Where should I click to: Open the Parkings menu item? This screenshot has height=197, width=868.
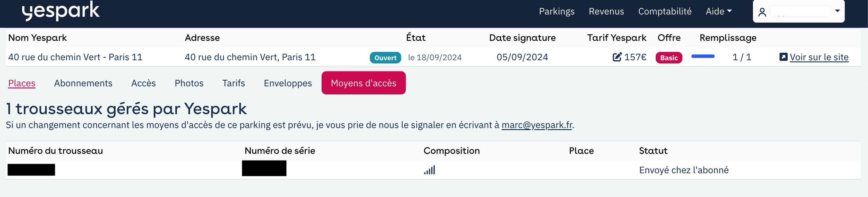[x=557, y=11]
